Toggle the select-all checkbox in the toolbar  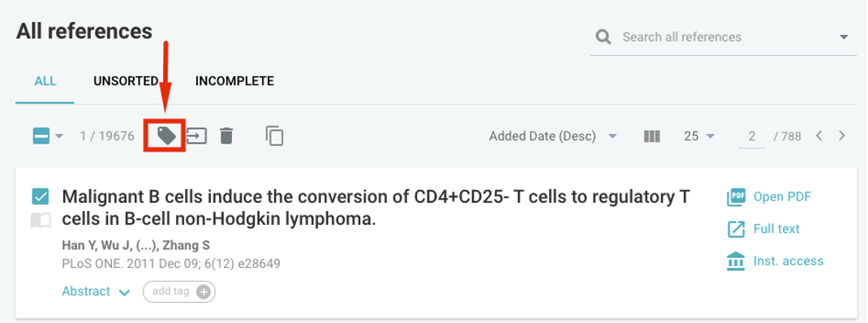pyautogui.click(x=41, y=136)
